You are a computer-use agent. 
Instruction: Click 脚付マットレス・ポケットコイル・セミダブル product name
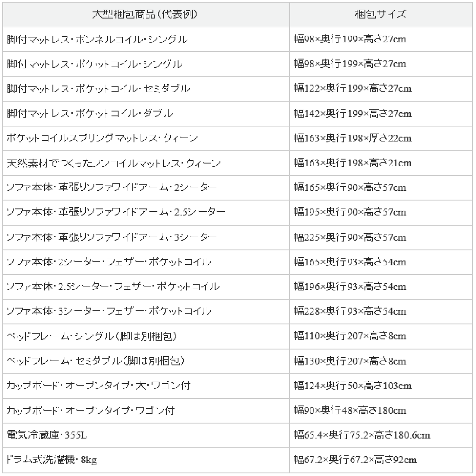click(98, 89)
